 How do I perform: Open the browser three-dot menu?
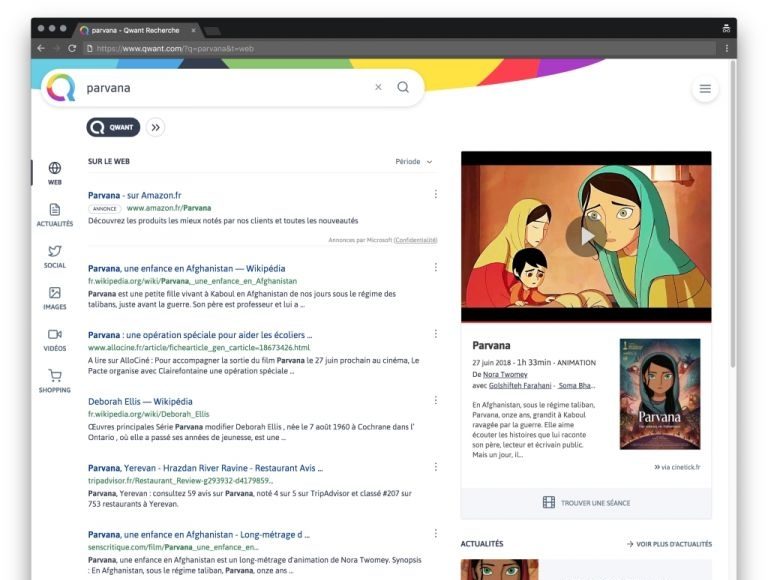click(x=727, y=48)
